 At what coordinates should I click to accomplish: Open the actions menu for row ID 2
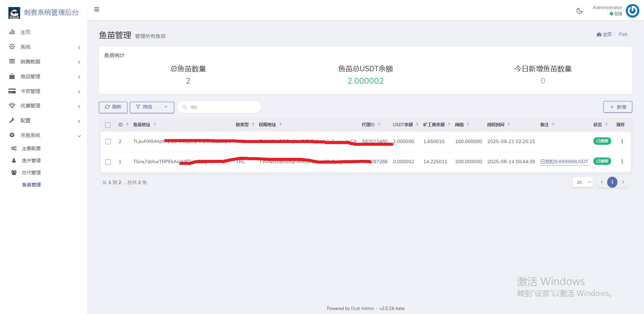622,141
